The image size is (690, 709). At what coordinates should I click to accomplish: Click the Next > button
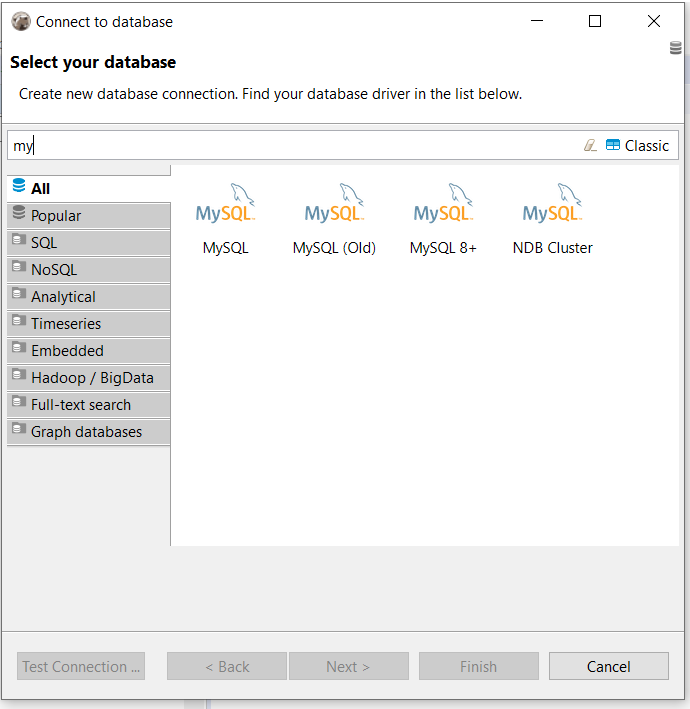[x=349, y=666]
